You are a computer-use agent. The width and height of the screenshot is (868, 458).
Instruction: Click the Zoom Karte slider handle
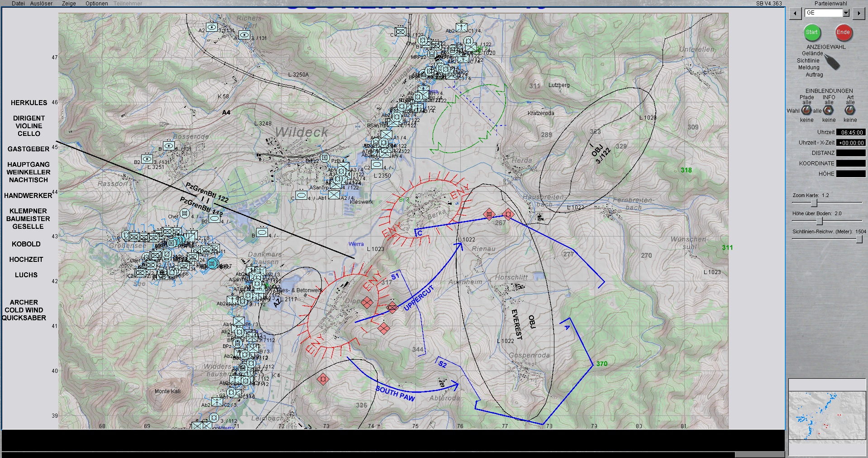tap(814, 202)
